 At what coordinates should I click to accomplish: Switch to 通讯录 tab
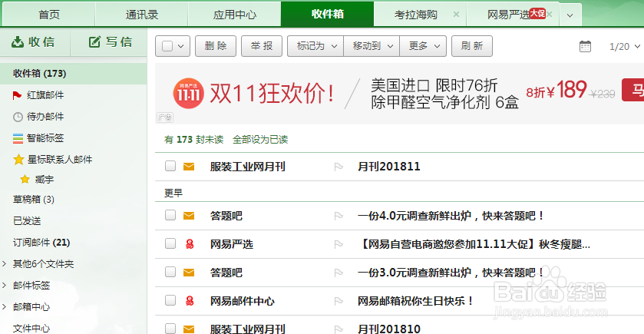[142, 15]
